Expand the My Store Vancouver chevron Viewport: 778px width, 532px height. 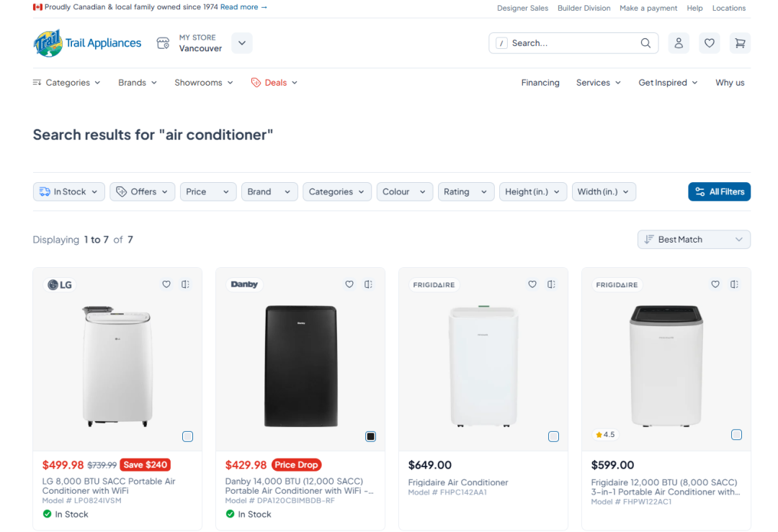(x=241, y=43)
